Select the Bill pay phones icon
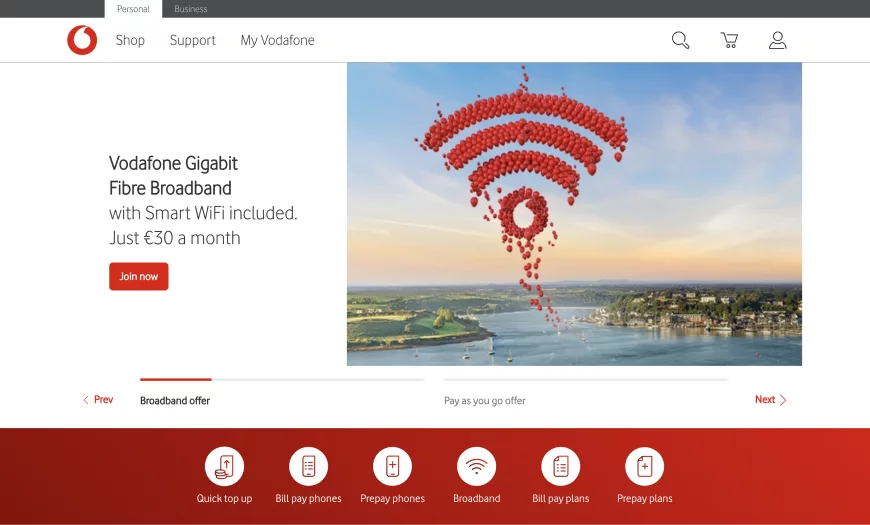 tap(308, 466)
